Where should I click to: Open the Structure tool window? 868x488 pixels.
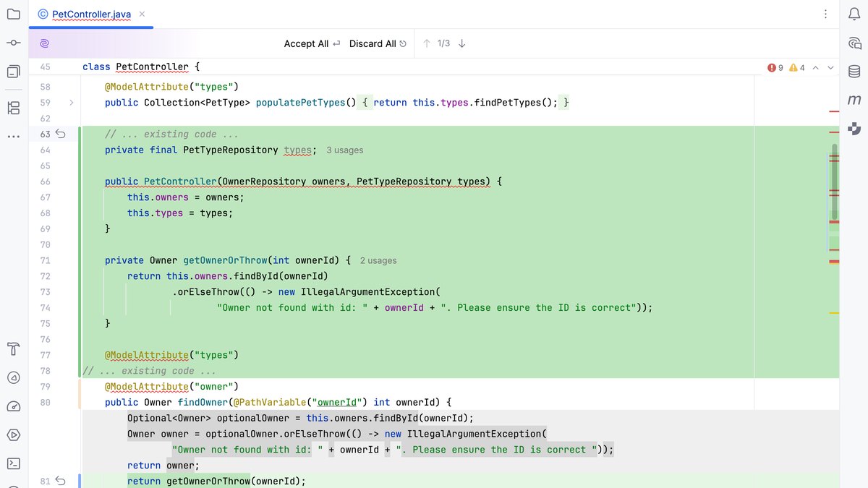tap(13, 108)
